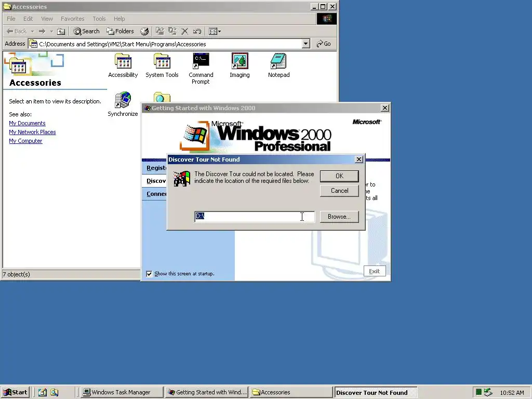The height and width of the screenshot is (399, 532).
Task: Minimize the Accessories window
Action: (x=315, y=6)
